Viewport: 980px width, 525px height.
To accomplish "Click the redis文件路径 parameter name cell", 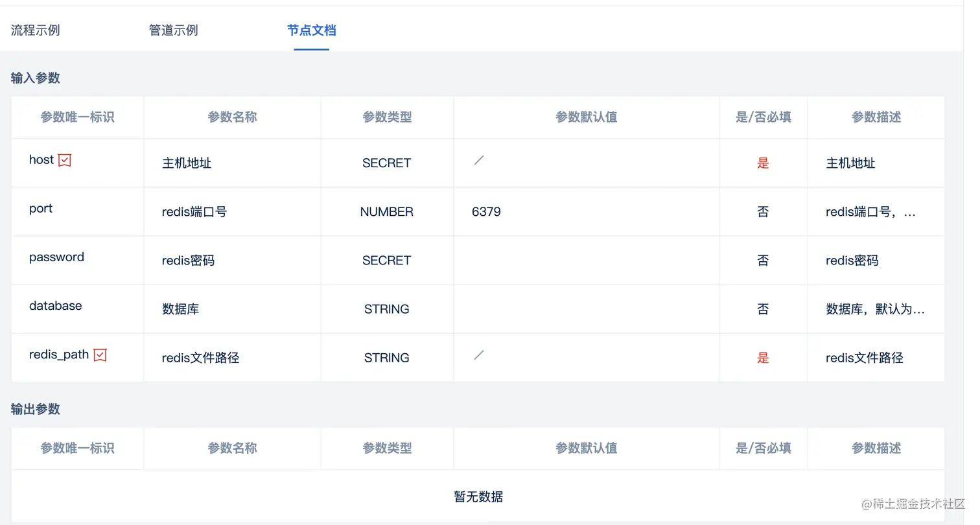I will [201, 358].
